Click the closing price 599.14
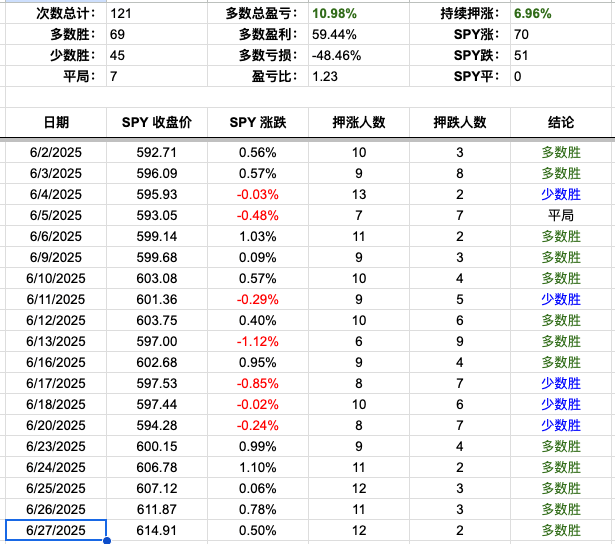The width and height of the screenshot is (615, 544). 157,237
